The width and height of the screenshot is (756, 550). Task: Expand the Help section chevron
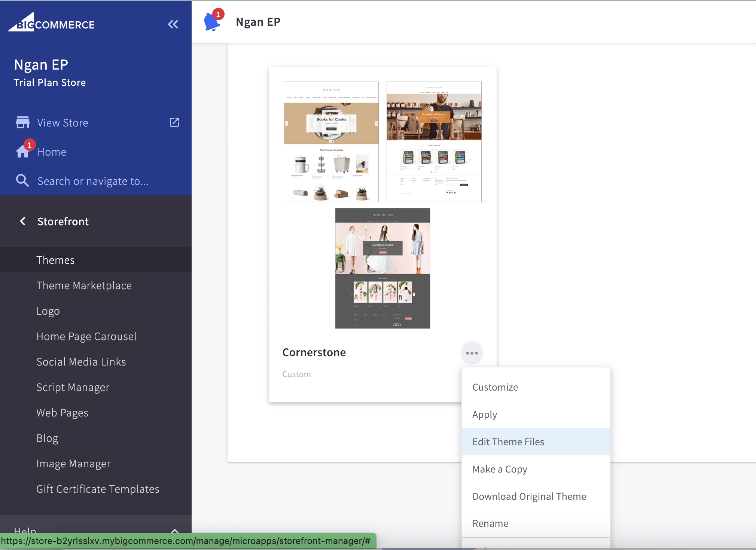click(174, 530)
